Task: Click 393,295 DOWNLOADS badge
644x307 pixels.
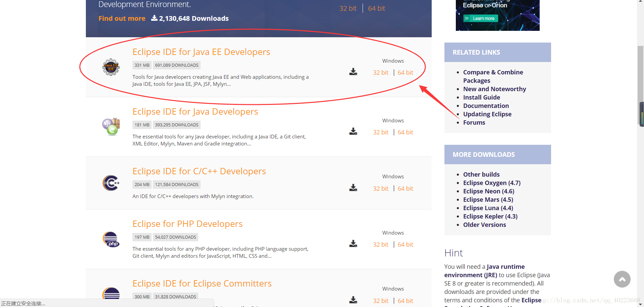Action: [177, 125]
